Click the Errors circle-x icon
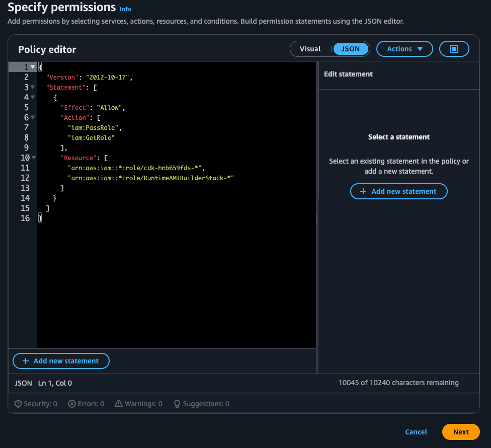This screenshot has height=448, width=491. pos(72,404)
